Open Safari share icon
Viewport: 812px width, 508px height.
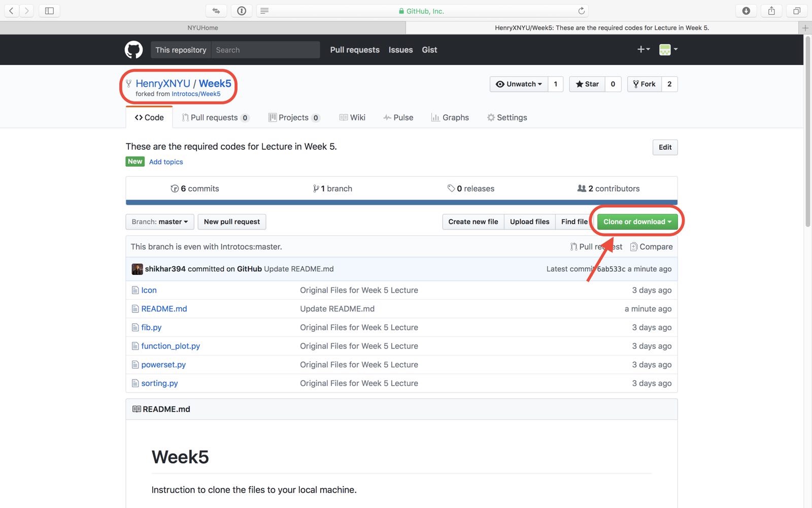click(x=771, y=11)
